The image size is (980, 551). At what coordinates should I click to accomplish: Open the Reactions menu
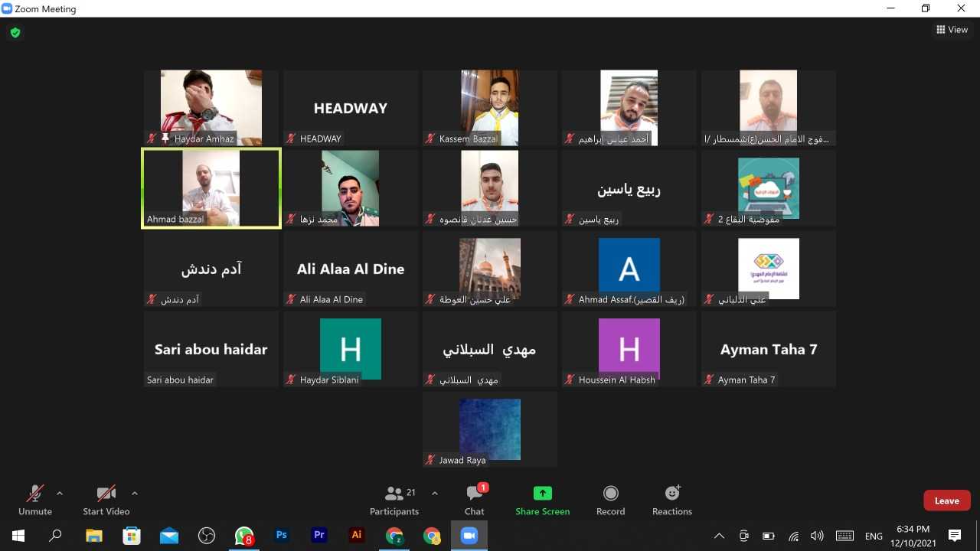[x=672, y=500]
